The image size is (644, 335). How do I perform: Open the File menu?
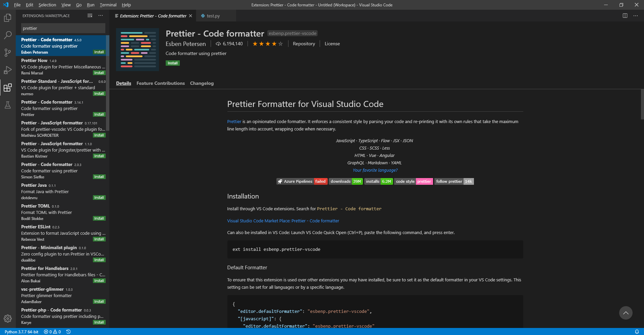[x=17, y=5]
